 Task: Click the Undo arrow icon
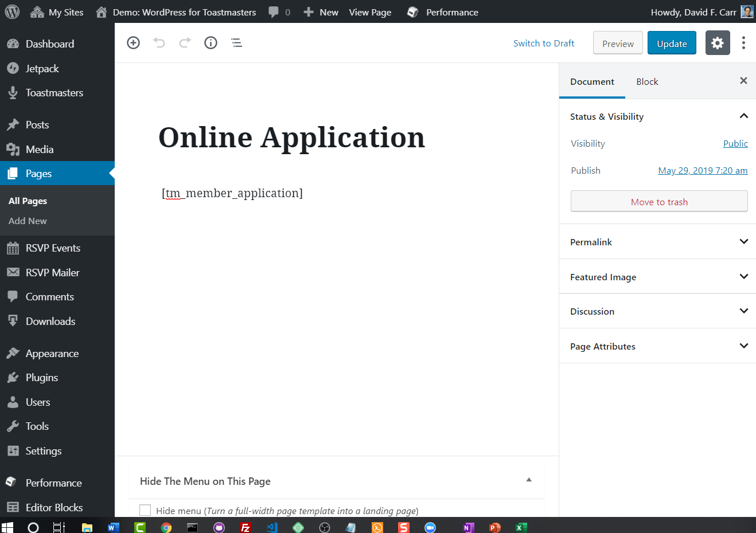(159, 43)
